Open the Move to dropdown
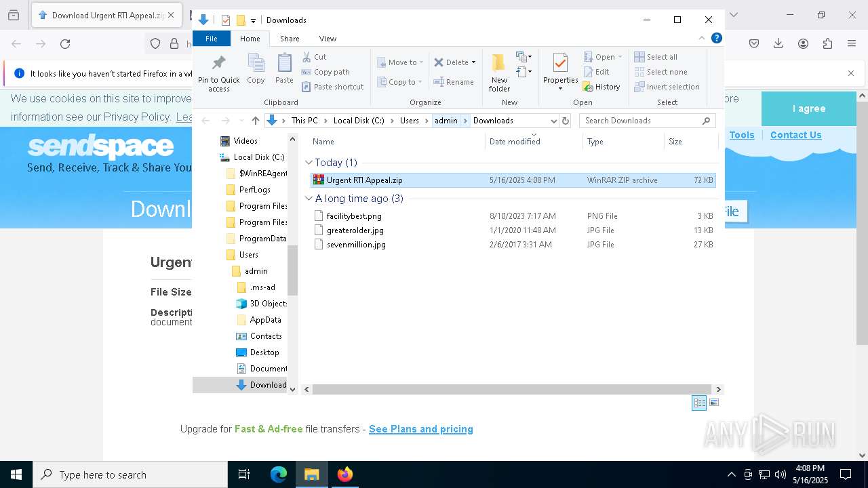Image resolution: width=868 pixels, height=488 pixels. point(400,62)
